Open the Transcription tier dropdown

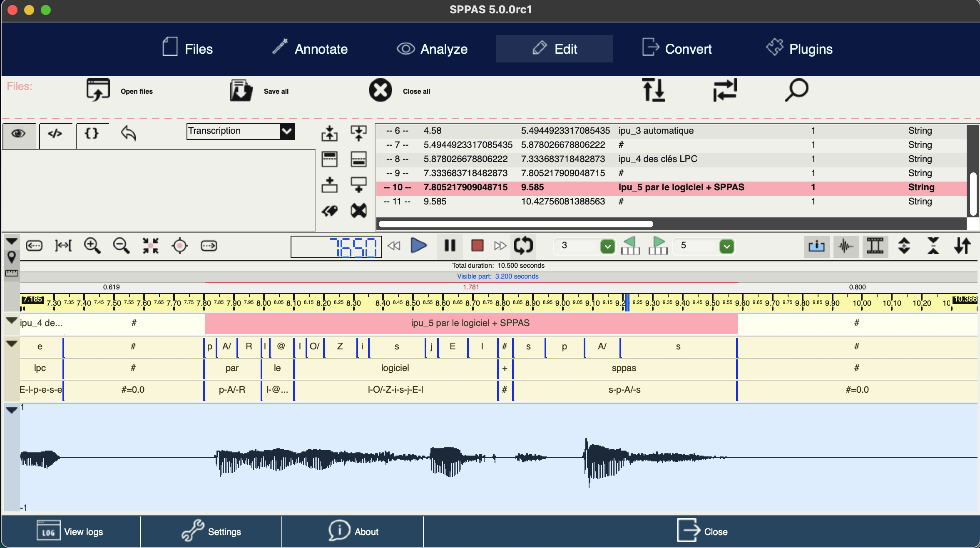[287, 131]
